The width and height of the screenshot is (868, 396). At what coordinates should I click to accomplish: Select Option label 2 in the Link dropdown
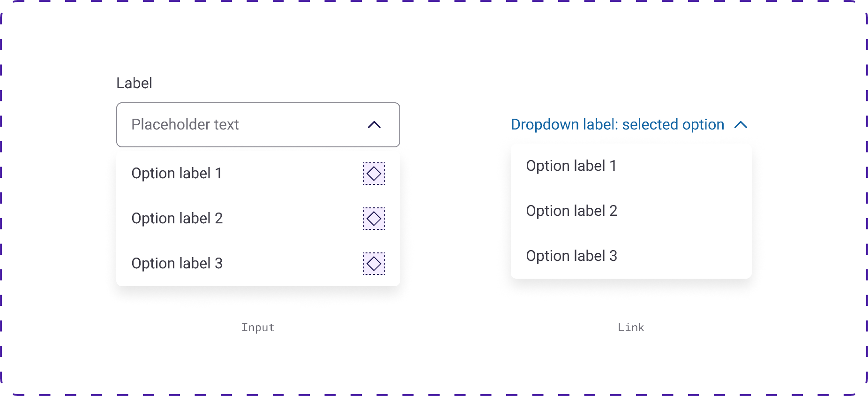click(x=572, y=211)
